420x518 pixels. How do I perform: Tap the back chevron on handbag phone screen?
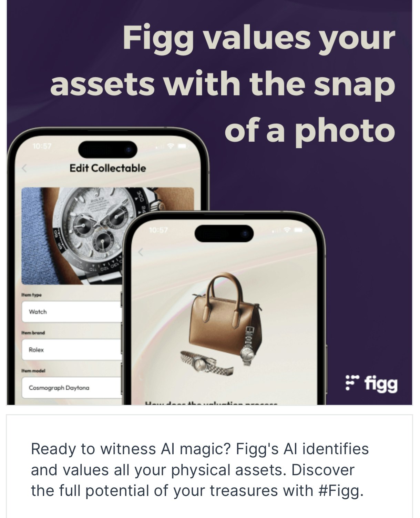point(140,252)
